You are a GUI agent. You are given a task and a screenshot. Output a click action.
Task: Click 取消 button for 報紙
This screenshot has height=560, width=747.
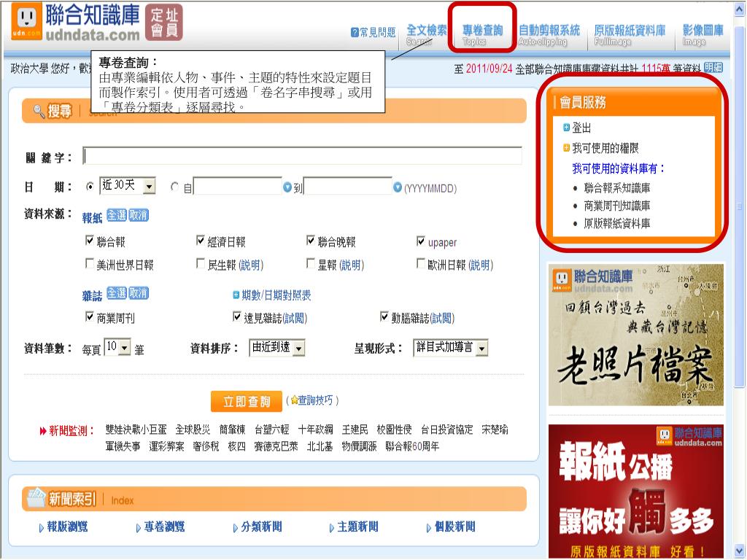[139, 215]
